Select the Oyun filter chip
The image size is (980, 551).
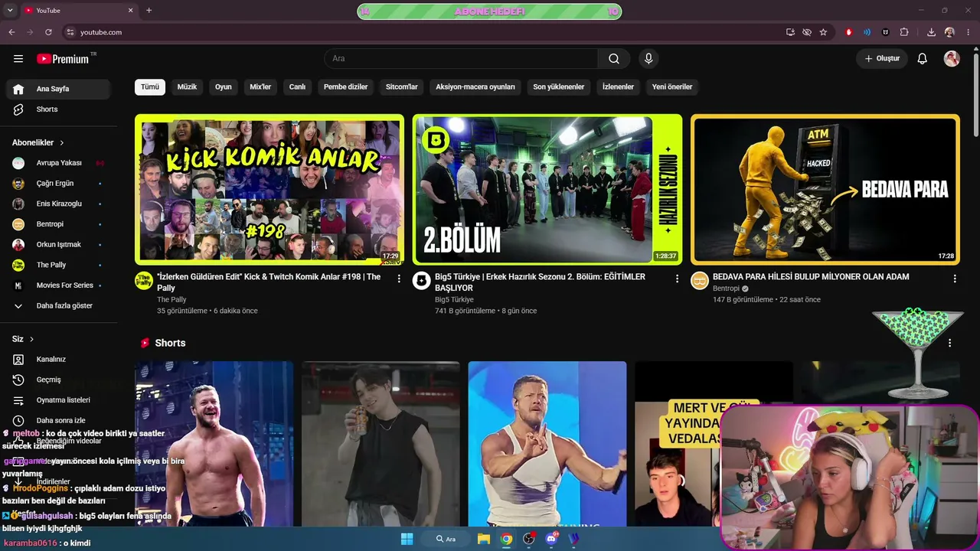pos(224,87)
